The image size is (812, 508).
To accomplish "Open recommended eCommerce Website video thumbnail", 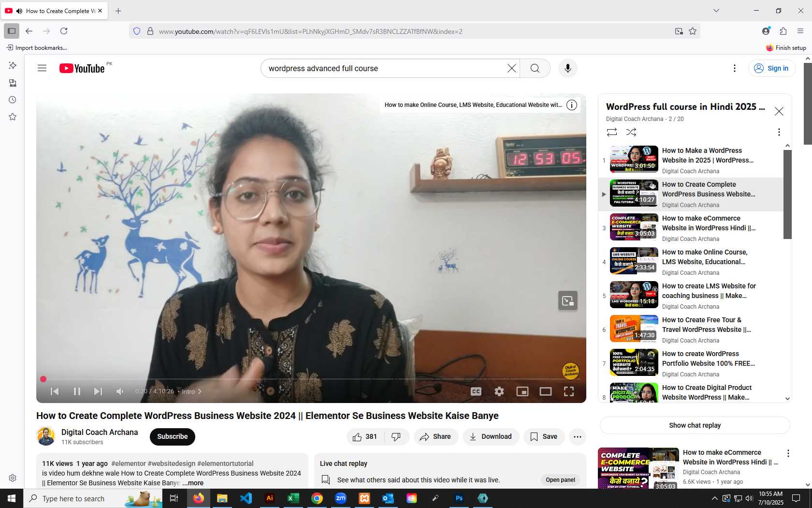I will [x=638, y=468].
